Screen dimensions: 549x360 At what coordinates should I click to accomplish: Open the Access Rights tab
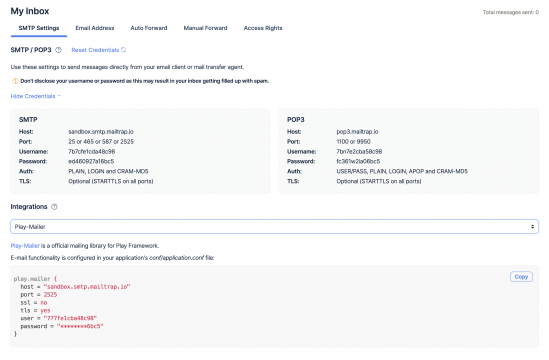pos(263,28)
